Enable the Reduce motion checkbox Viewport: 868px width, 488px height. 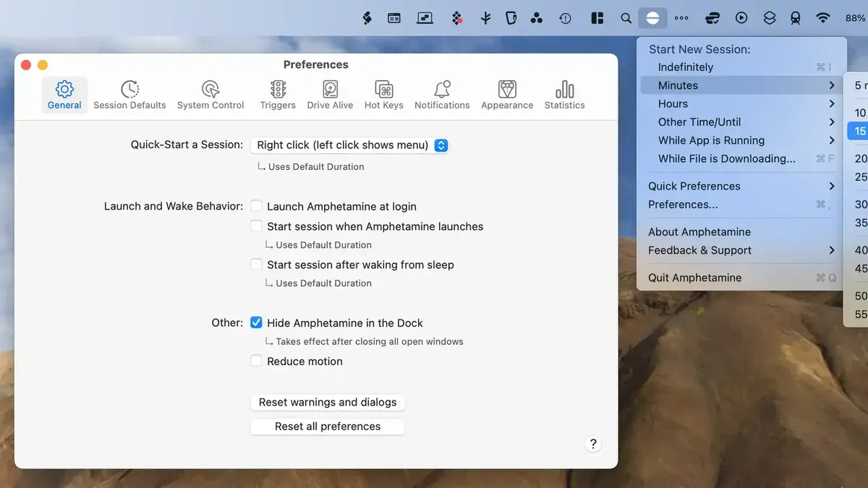pyautogui.click(x=256, y=361)
